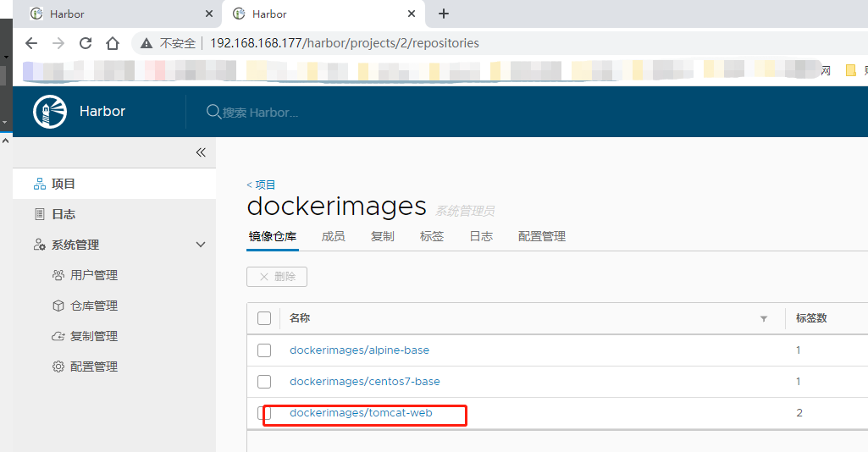Sort by the 标签数 column header
The width and height of the screenshot is (868, 452).
811,318
